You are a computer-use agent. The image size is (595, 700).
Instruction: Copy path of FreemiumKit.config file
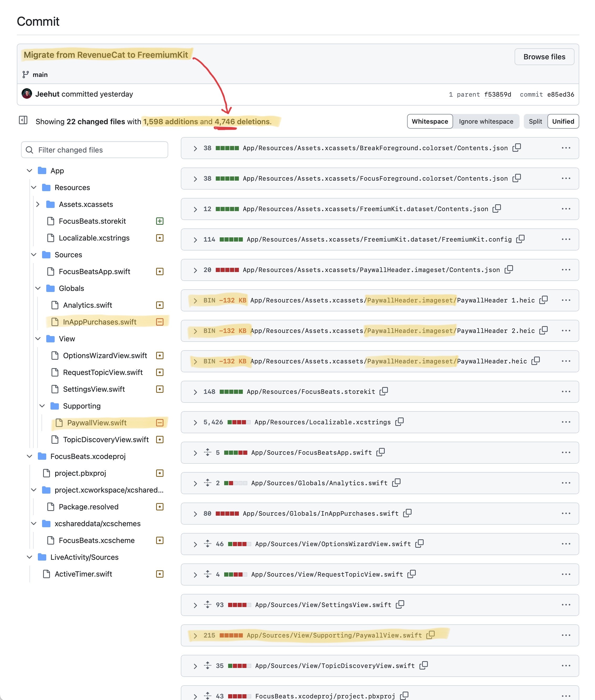tap(520, 239)
